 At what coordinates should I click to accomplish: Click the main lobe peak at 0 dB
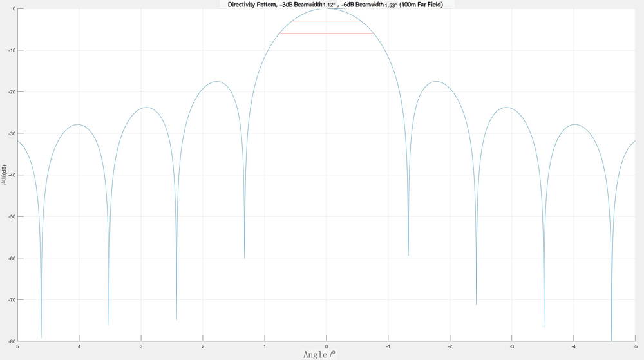(x=326, y=9)
